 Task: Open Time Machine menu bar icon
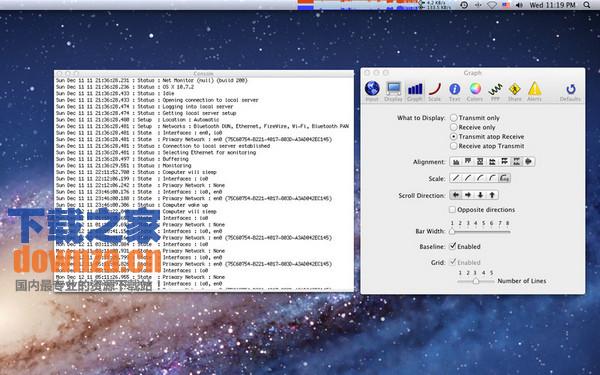click(464, 5)
